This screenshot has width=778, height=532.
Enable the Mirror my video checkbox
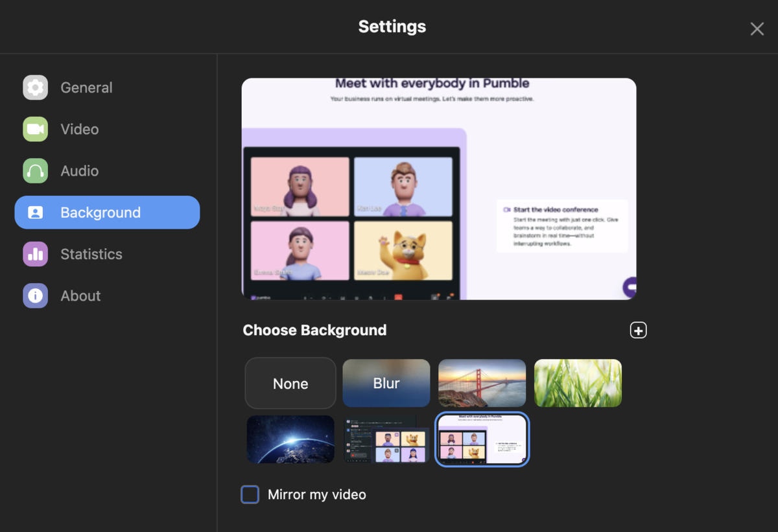coord(250,494)
